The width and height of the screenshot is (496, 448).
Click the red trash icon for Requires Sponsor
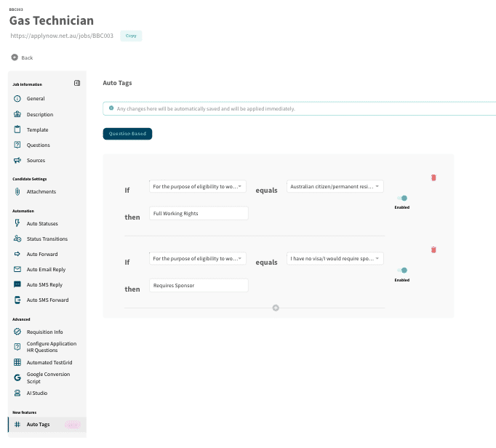[x=433, y=249]
